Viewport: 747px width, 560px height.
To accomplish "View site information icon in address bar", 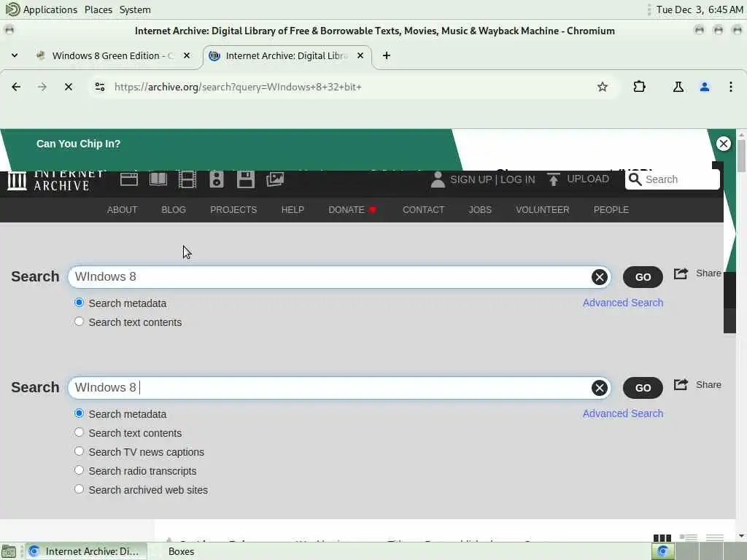I will pyautogui.click(x=99, y=87).
